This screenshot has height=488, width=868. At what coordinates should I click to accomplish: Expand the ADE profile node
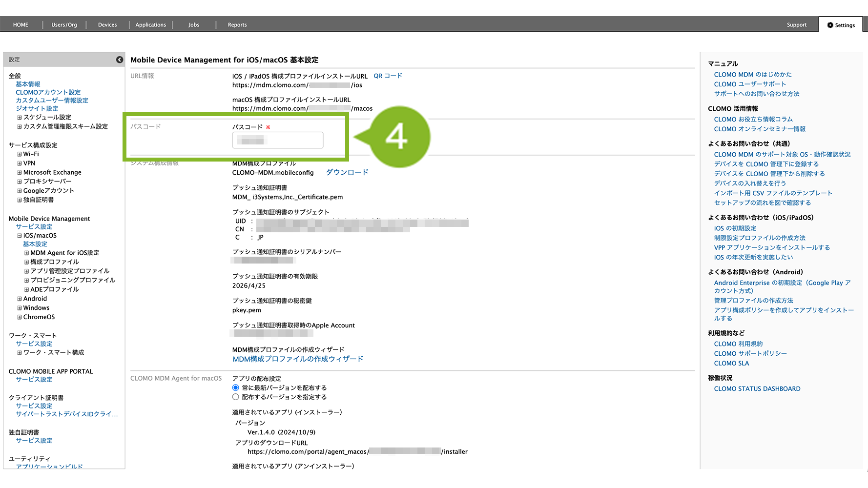pyautogui.click(x=26, y=290)
